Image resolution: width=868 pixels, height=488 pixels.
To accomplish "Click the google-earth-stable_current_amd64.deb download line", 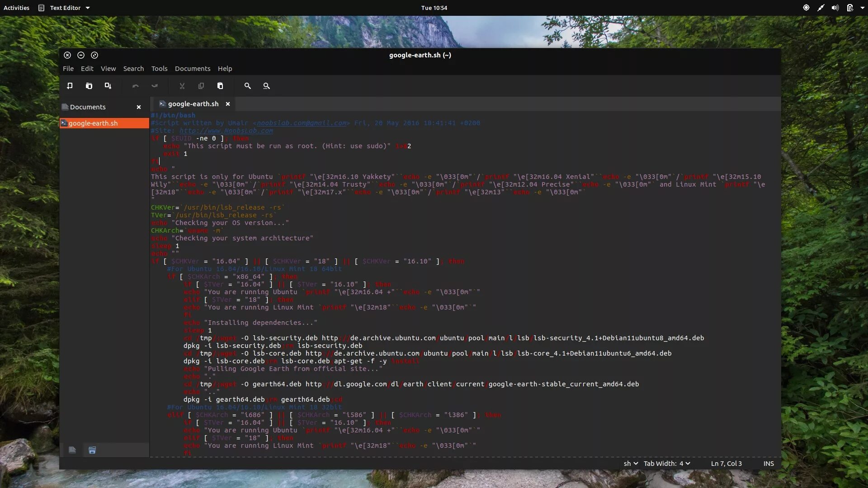I will pyautogui.click(x=411, y=384).
